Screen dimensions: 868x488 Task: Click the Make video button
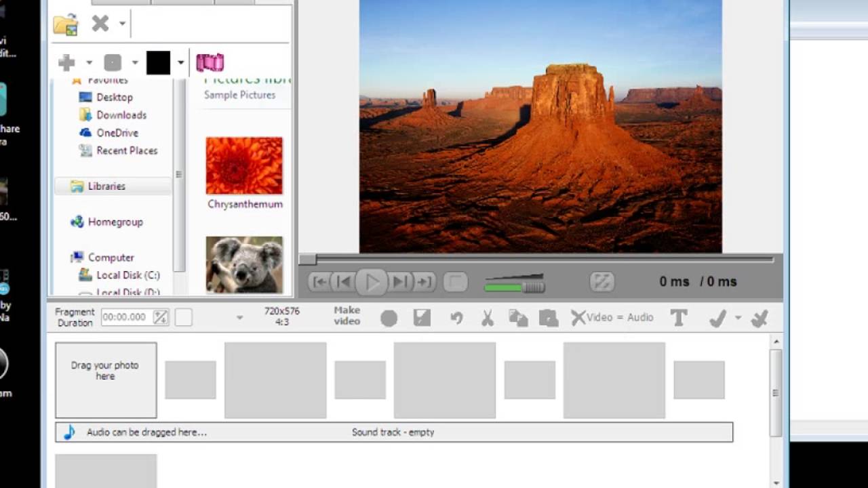347,316
